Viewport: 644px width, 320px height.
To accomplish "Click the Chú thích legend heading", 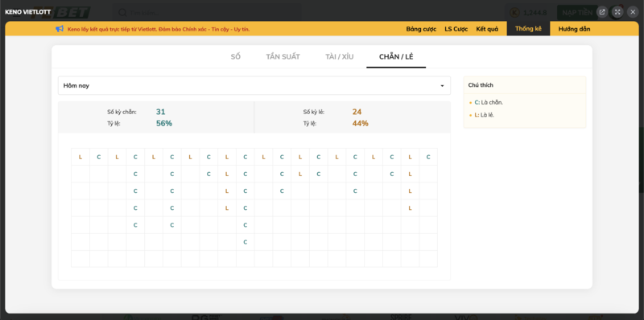I will pos(481,85).
